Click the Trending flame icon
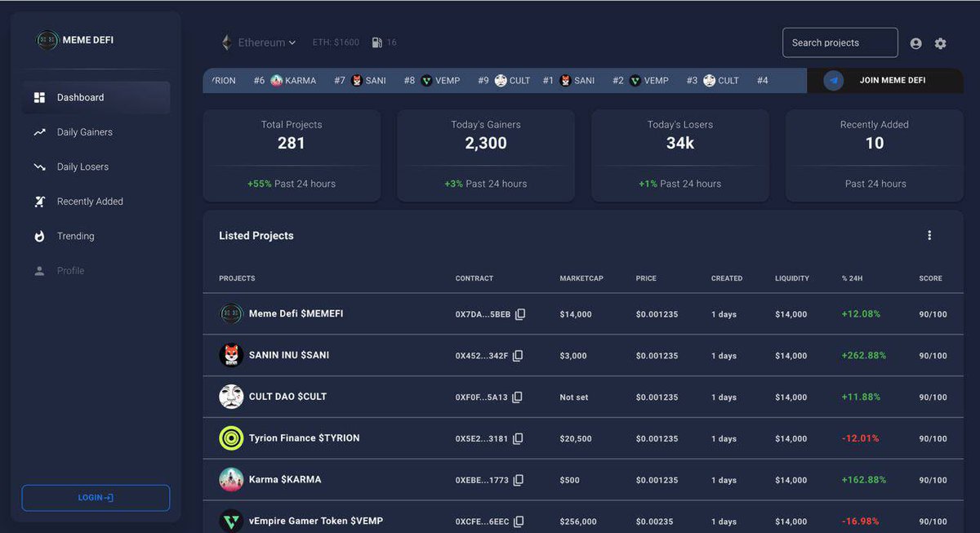Image resolution: width=980 pixels, height=533 pixels. 39,236
